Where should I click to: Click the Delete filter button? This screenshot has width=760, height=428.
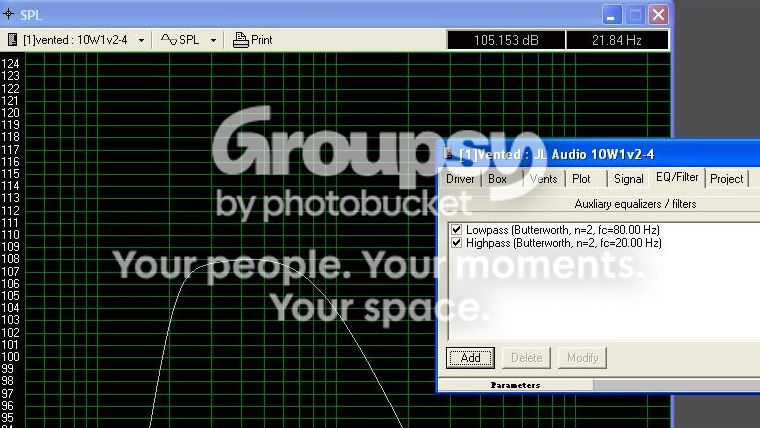point(526,358)
